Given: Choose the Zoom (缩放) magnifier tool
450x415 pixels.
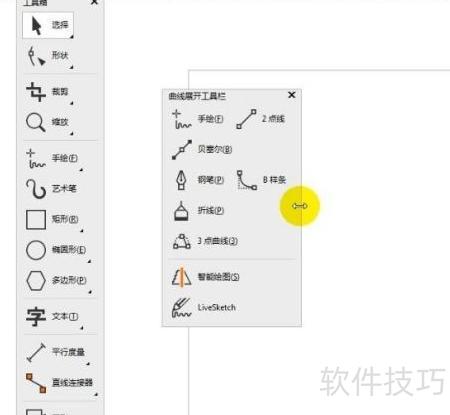Looking at the screenshot, I should (48, 122).
